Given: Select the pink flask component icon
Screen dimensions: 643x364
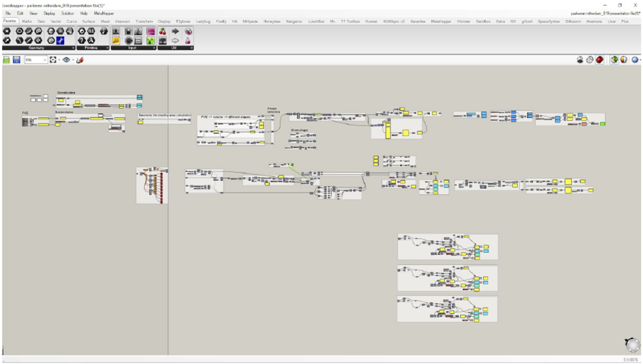Looking at the screenshot, I should click(x=188, y=41).
